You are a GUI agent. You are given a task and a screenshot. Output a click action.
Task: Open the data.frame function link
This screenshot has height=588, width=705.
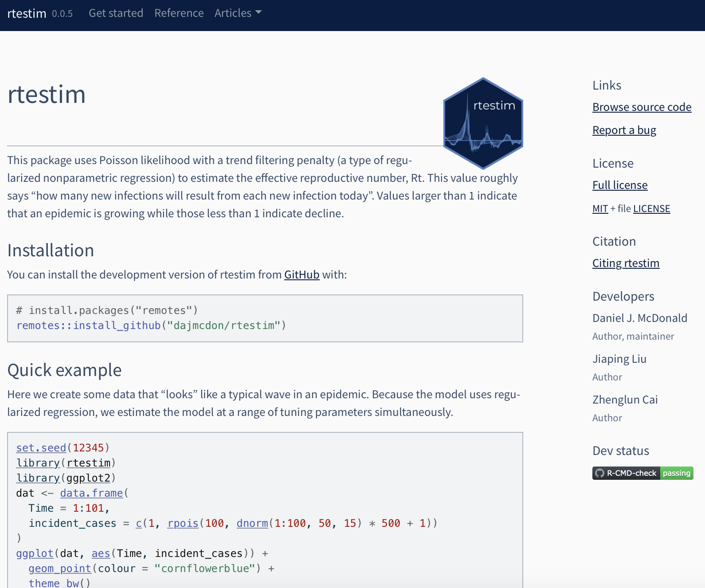click(91, 493)
